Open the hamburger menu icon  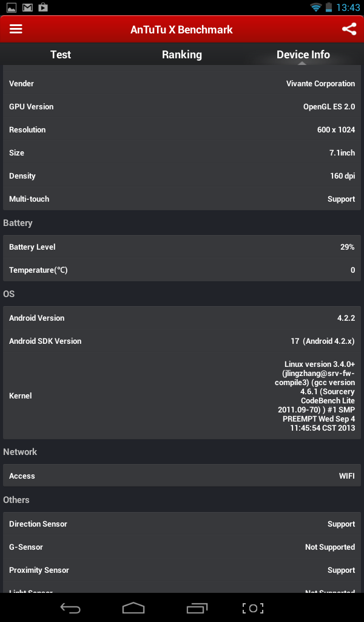(16, 29)
